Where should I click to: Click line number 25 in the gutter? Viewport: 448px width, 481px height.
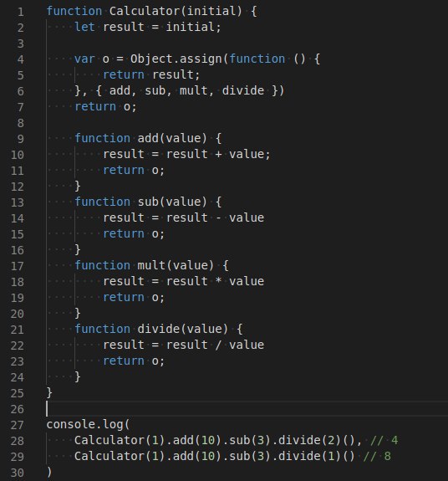(18, 393)
